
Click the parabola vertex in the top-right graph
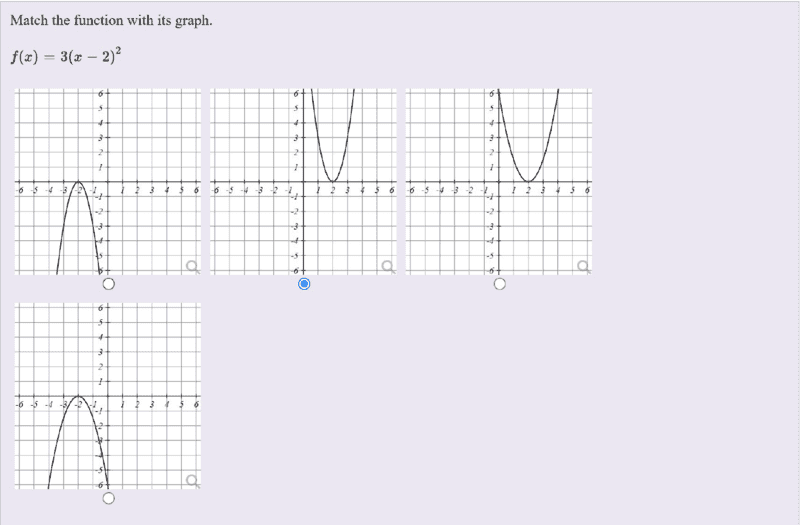pyautogui.click(x=528, y=181)
